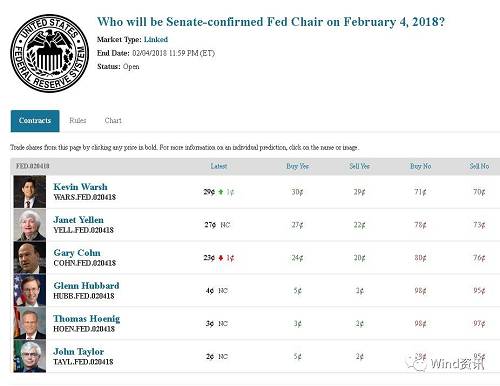Switch to the Rules tab
The image size is (500, 386).
point(78,120)
